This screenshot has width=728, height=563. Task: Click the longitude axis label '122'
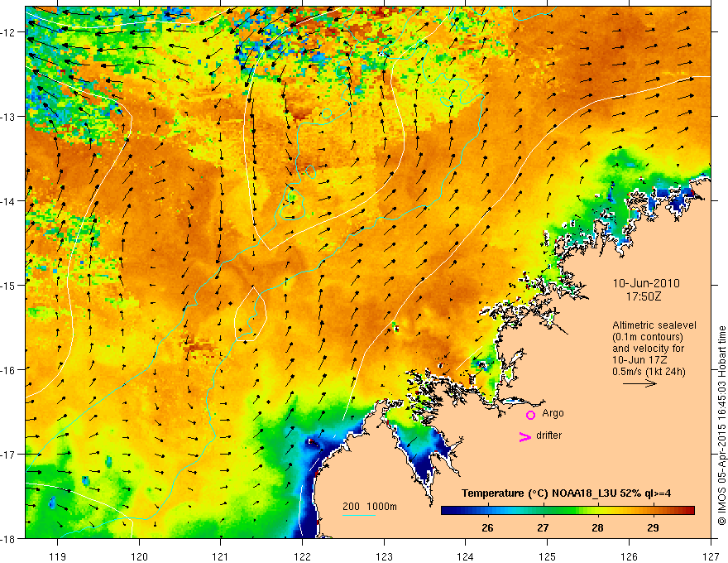tap(302, 556)
